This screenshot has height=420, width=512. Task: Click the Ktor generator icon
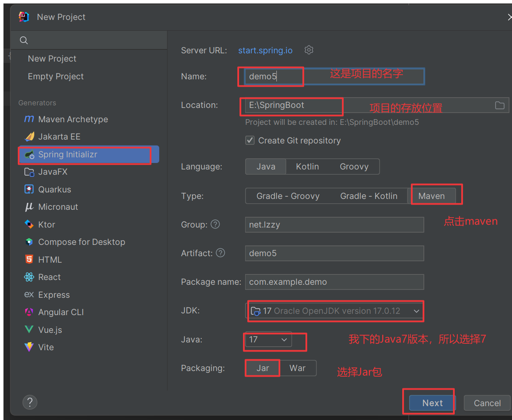29,225
